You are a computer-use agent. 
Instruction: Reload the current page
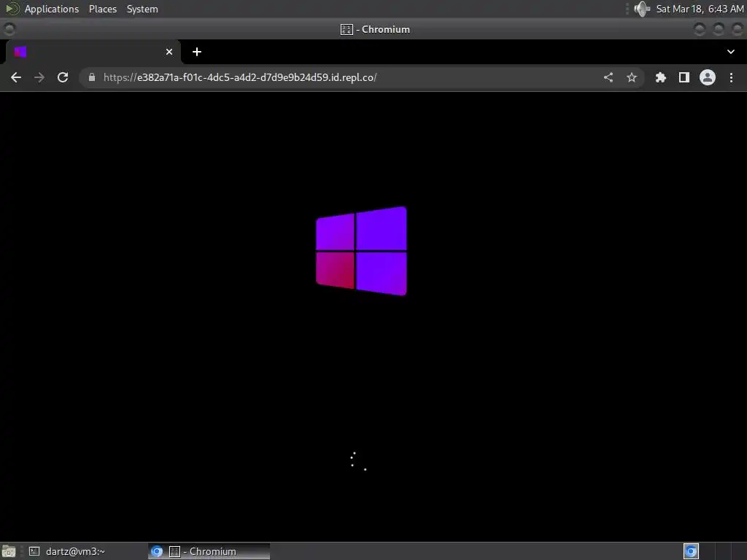point(63,77)
